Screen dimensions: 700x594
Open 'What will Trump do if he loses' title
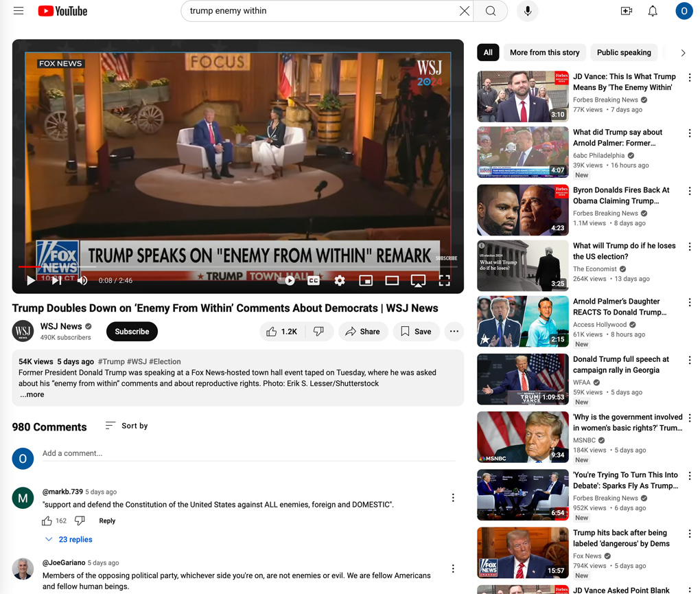point(624,251)
